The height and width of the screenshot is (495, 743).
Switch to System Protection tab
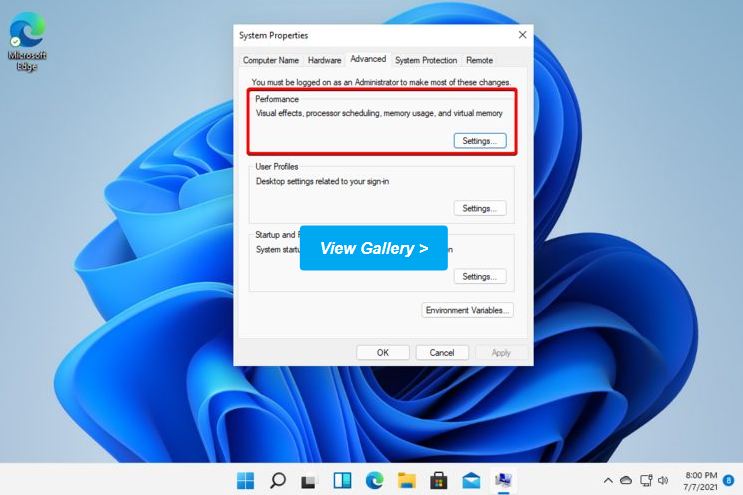tap(426, 60)
